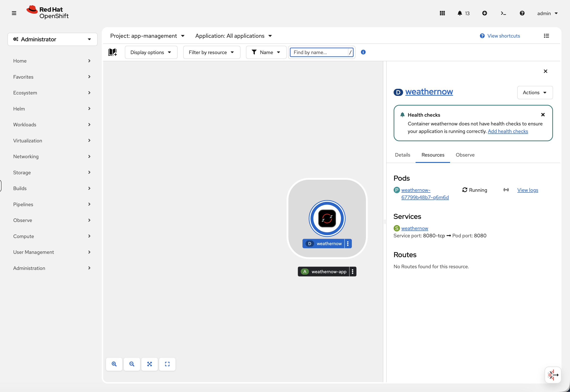Click the Add health checks link
The height and width of the screenshot is (392, 570).
508,131
